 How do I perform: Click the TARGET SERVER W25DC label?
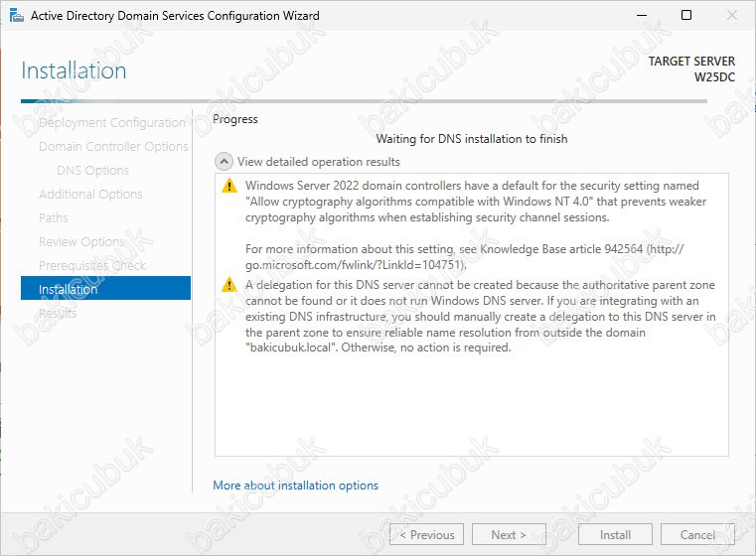click(691, 69)
